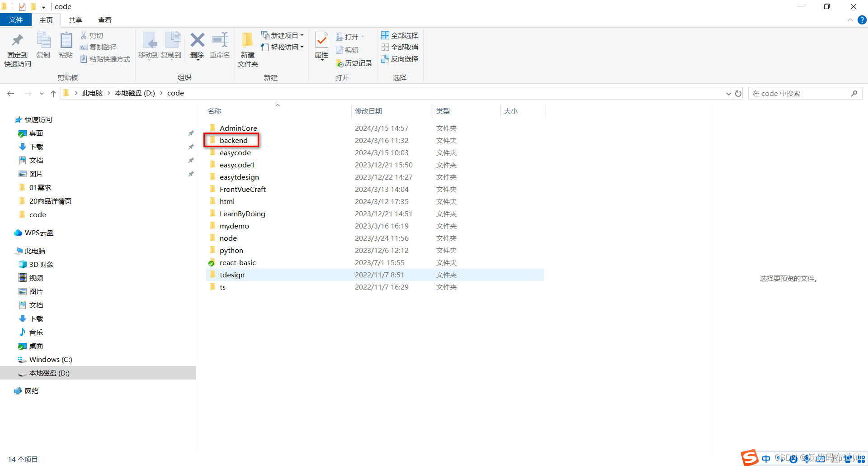Screen dimensions: 868x466
Task: Open the File (文件) tab
Action: coord(16,20)
